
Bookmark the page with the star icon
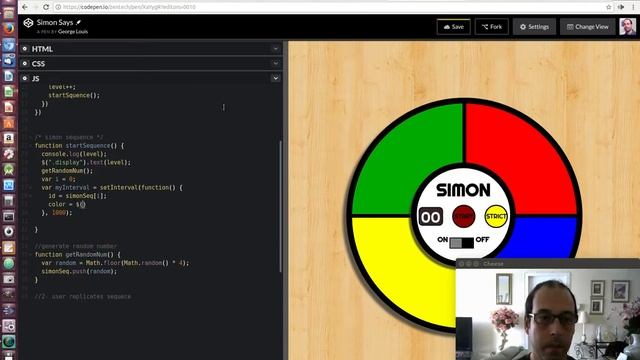pos(609,7)
